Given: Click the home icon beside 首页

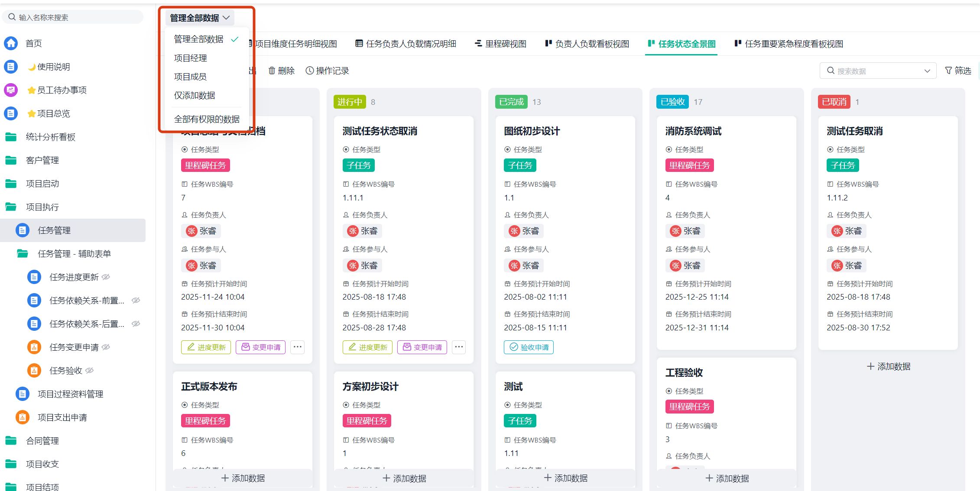Looking at the screenshot, I should (x=11, y=43).
